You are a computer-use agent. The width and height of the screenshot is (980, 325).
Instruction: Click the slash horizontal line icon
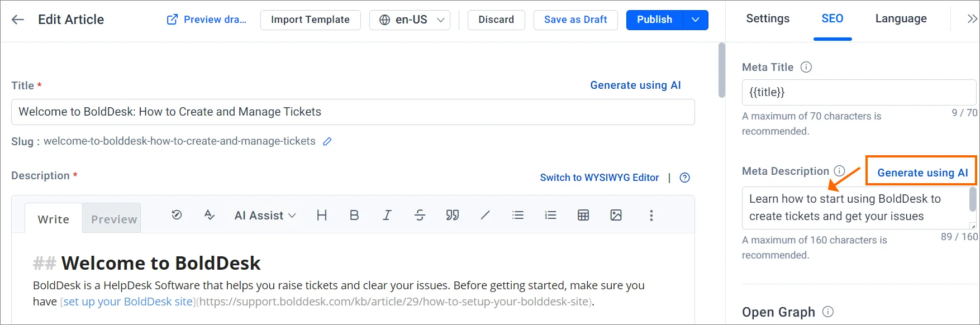click(485, 215)
